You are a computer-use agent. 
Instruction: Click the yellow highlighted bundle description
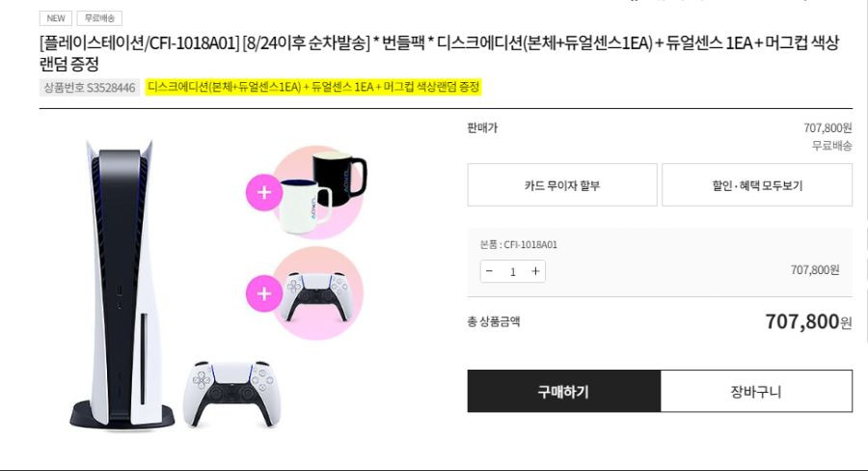point(313,87)
